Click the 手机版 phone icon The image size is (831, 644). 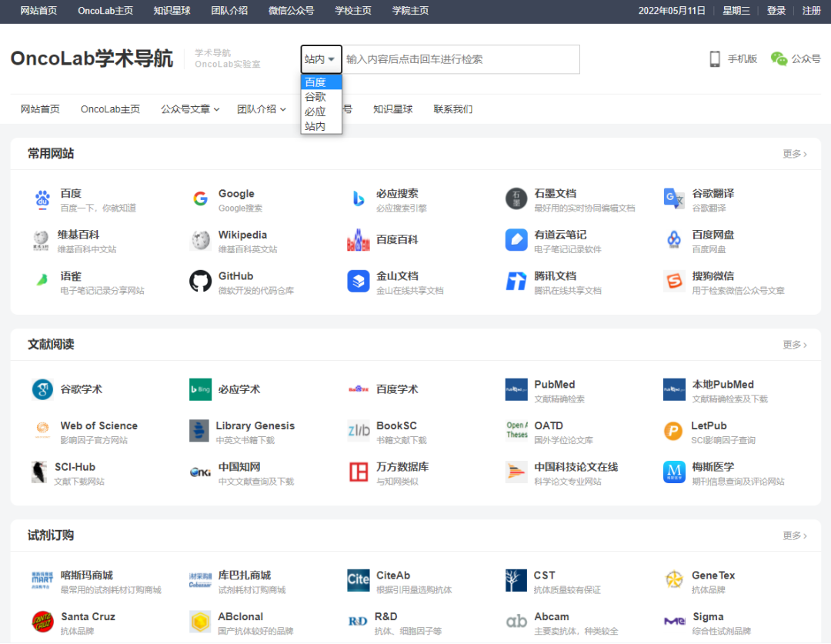[715, 59]
